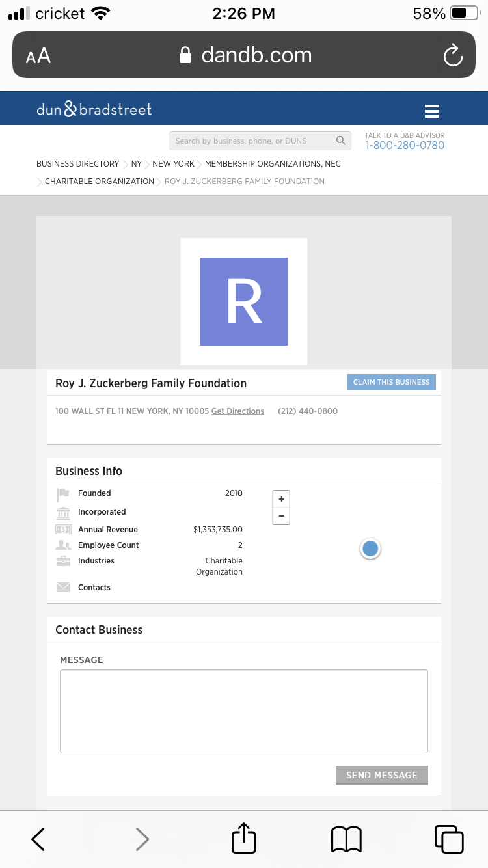Open Membership Organizations, NEC breadcrumb
Image resolution: width=488 pixels, height=868 pixels.
click(x=273, y=164)
